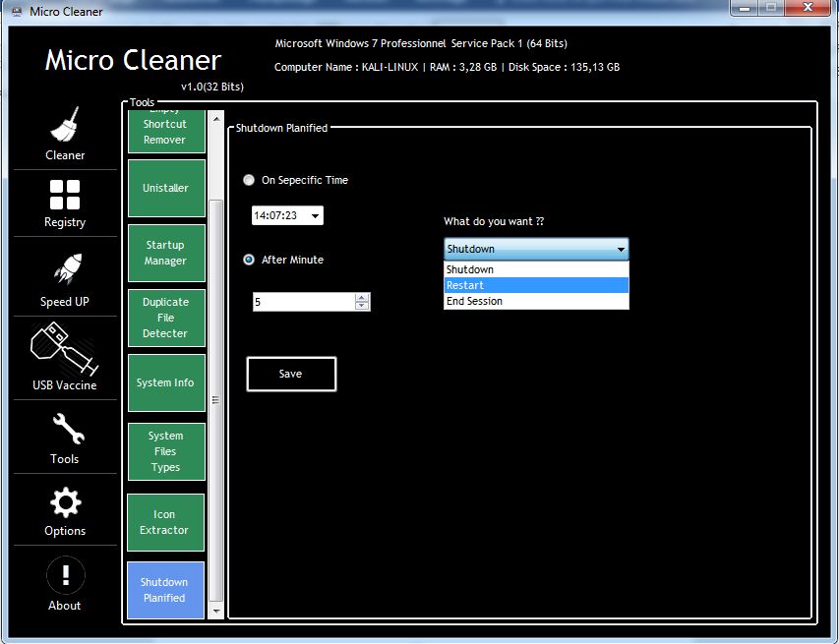Viewport: 839px width, 644px height.
Task: Open the time picker dropdown arrow
Action: pos(315,215)
